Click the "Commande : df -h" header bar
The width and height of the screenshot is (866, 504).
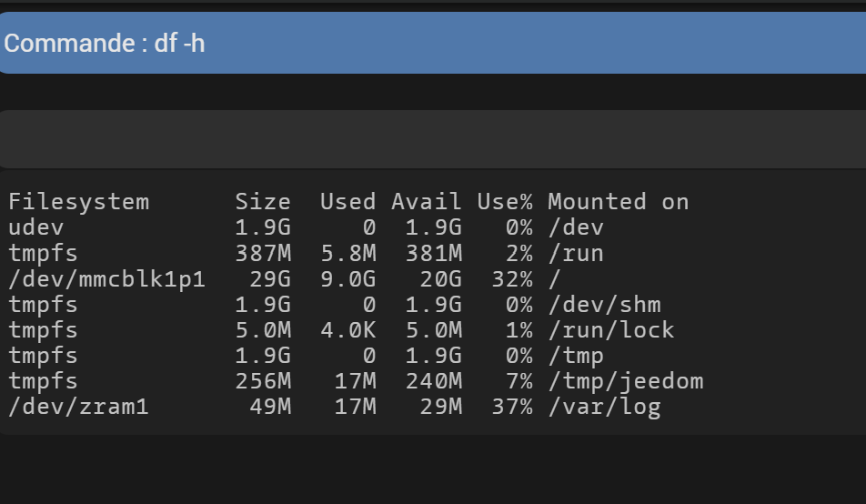tap(432, 43)
